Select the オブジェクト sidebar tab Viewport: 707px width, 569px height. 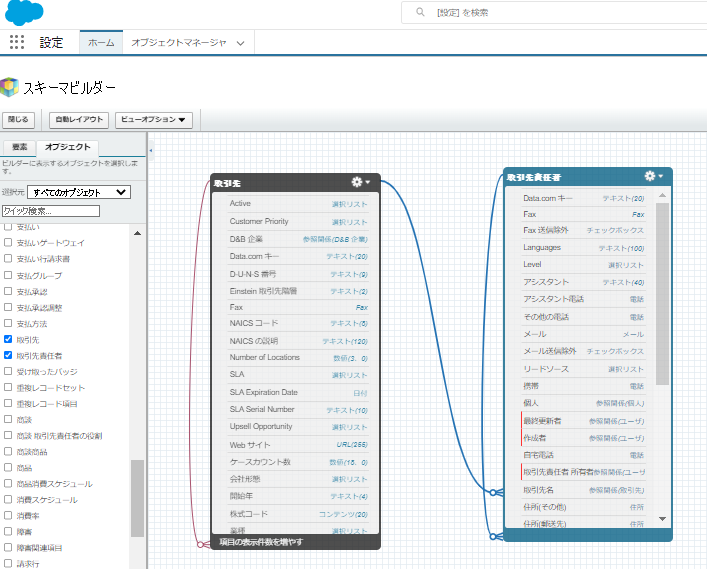68,147
